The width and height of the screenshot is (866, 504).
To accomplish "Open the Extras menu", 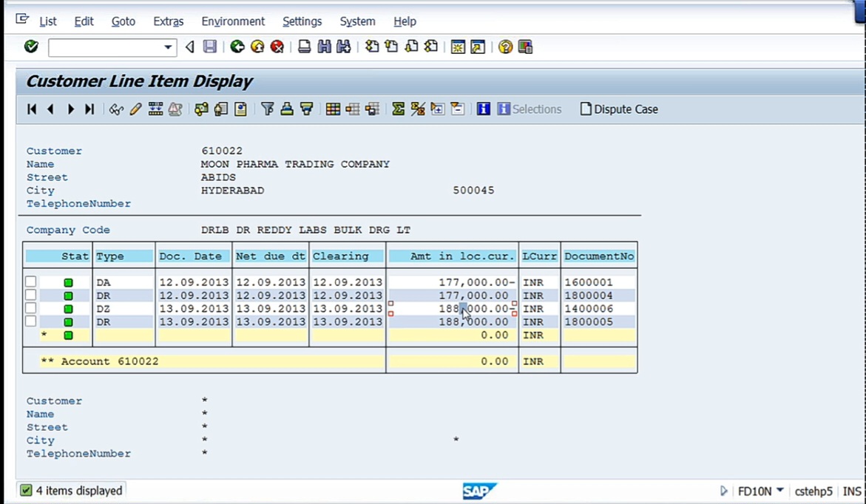I will [169, 21].
